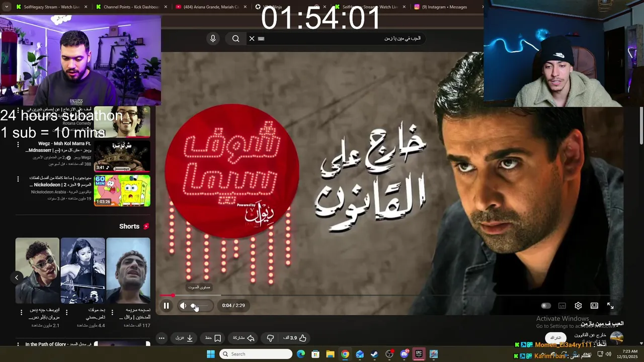The width and height of the screenshot is (644, 362).
Task: Mute the video with the speaker icon
Action: click(x=183, y=306)
